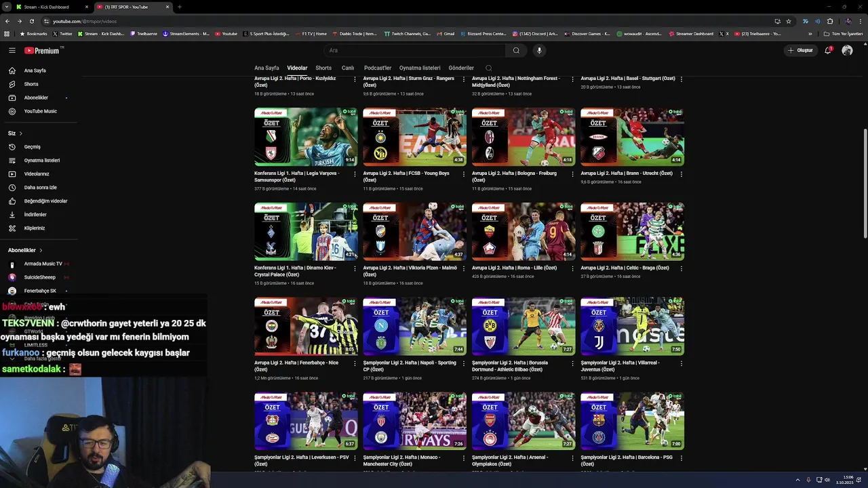Switch to the Canlı channel tab

click(348, 68)
